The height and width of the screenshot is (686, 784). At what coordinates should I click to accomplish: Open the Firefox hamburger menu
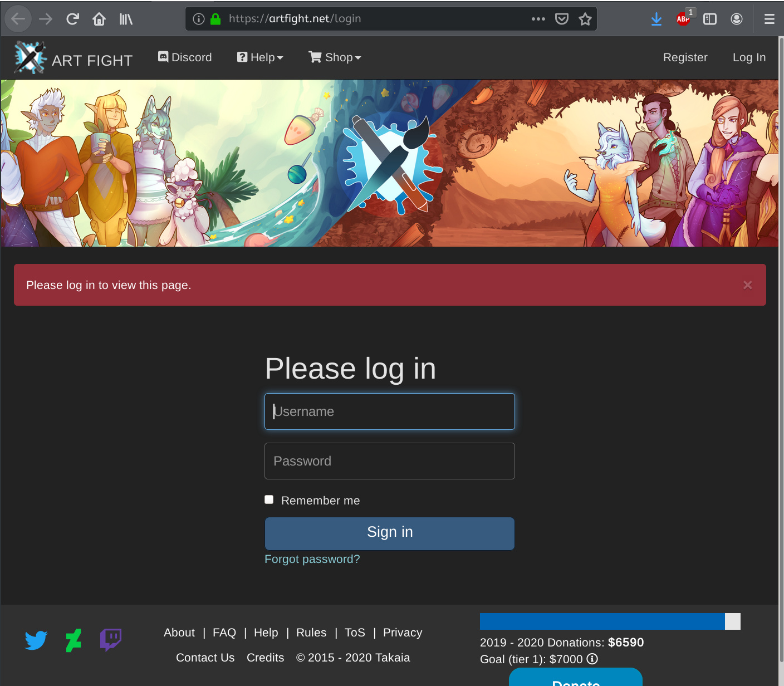point(770,19)
